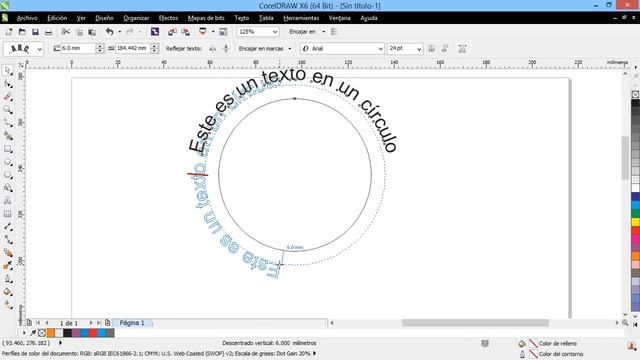The image size is (640, 360).
Task: Increase distance from path spinner
Action: pos(100,46)
